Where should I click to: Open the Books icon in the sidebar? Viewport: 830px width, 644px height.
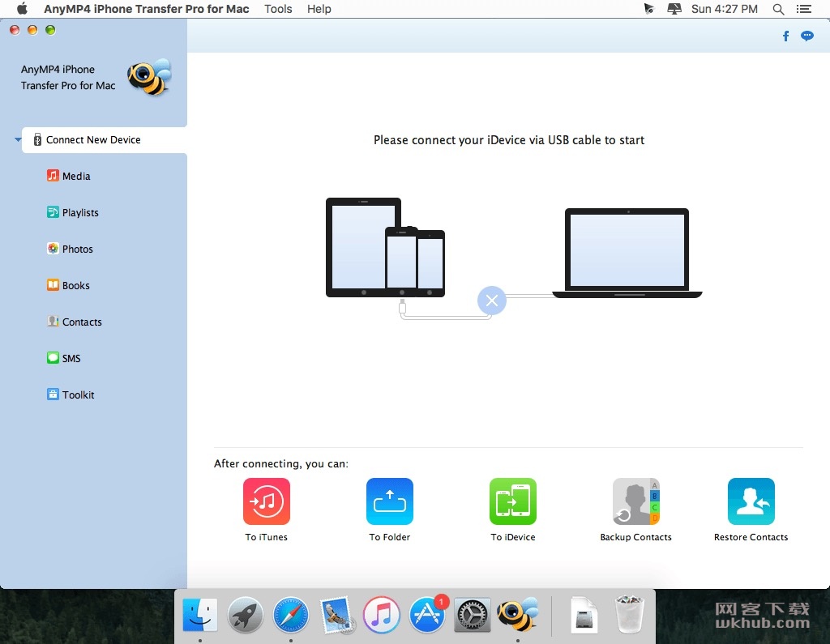(53, 285)
